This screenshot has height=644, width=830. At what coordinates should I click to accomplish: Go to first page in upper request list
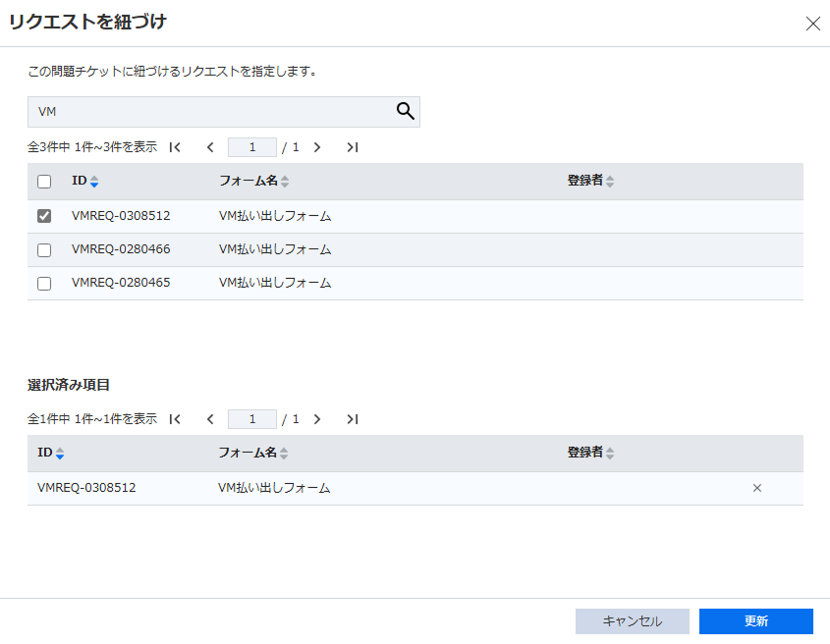point(175,147)
